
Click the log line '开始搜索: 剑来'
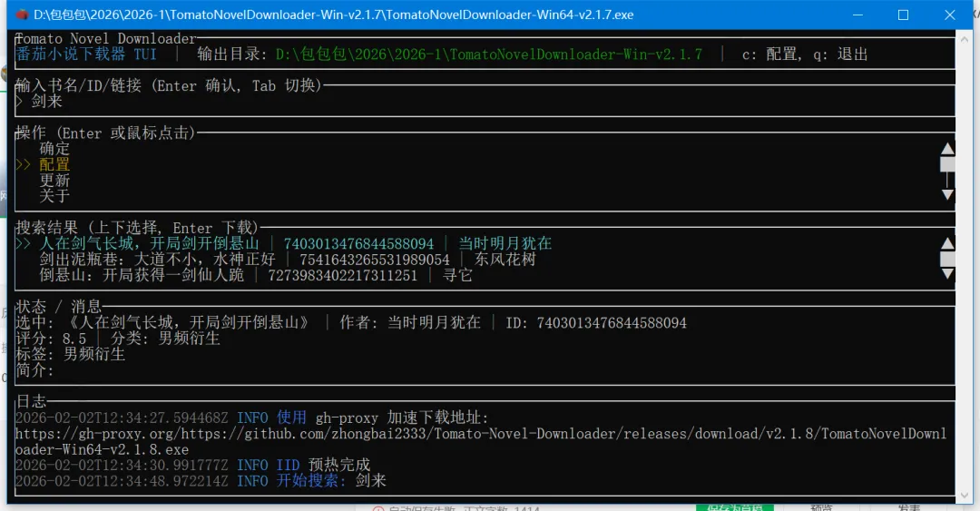[331, 480]
